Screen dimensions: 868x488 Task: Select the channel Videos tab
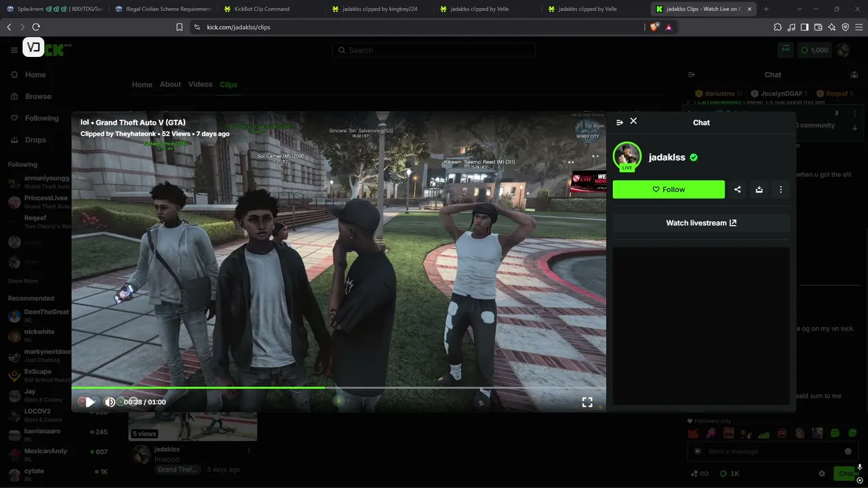click(x=200, y=84)
